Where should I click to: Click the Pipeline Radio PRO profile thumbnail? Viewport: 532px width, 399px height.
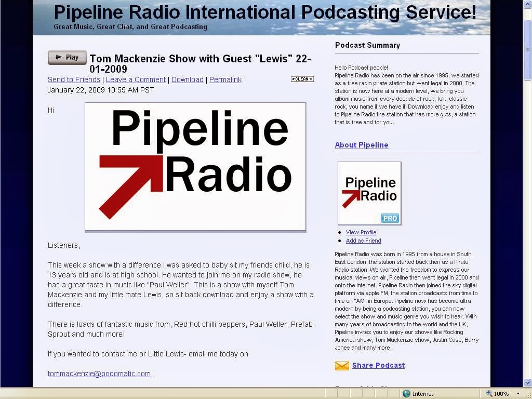tap(369, 193)
